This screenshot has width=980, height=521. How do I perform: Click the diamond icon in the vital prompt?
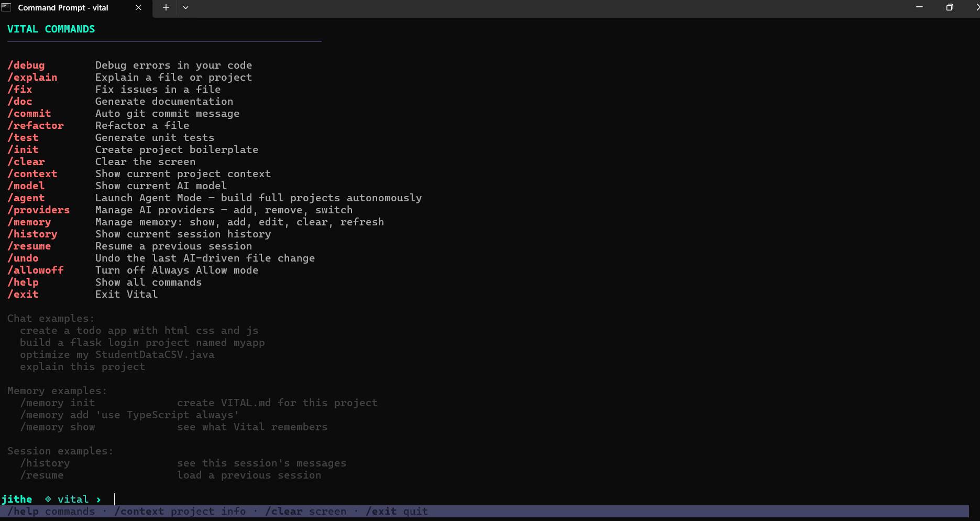click(48, 499)
